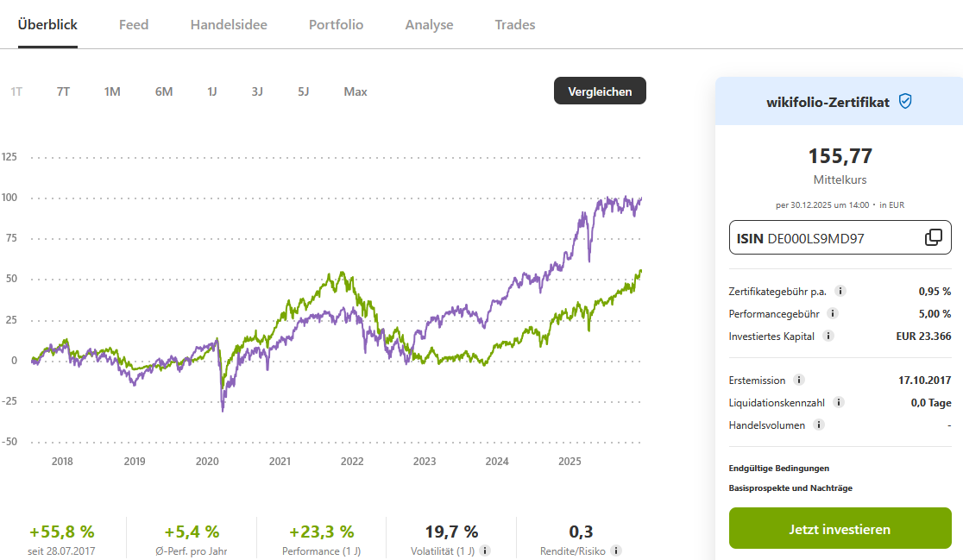Set chart time range to Max
Viewport: 963px width, 560px height.
(356, 91)
